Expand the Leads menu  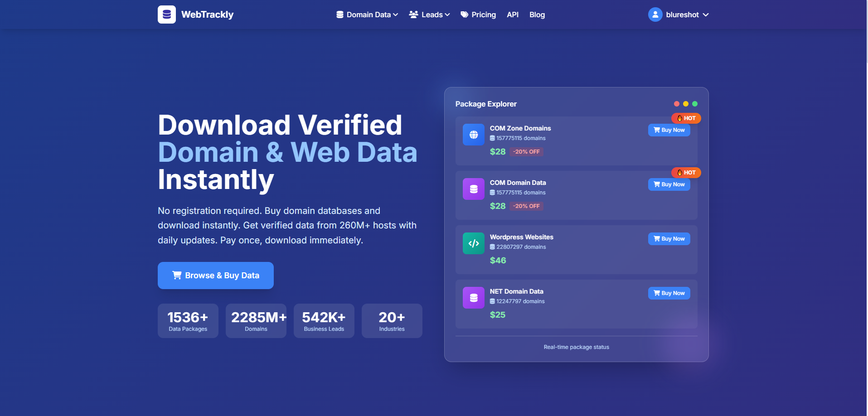pyautogui.click(x=429, y=14)
